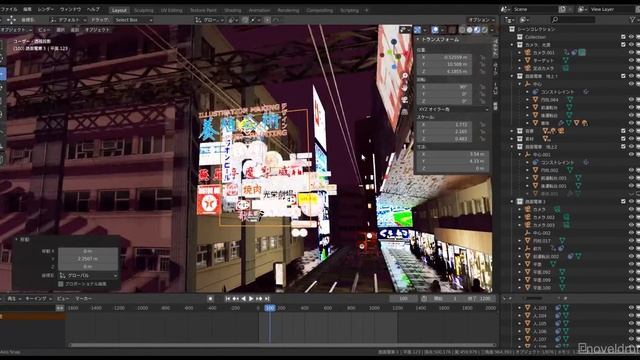Select コンストレイント under 中心 in outliner

click(557, 92)
